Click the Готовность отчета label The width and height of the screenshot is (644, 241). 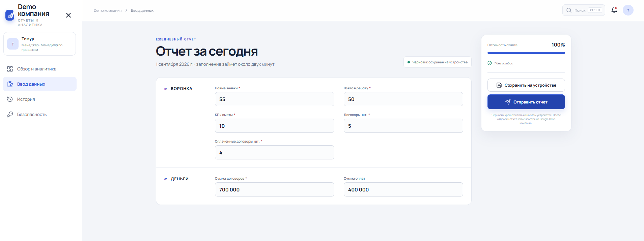(x=502, y=45)
